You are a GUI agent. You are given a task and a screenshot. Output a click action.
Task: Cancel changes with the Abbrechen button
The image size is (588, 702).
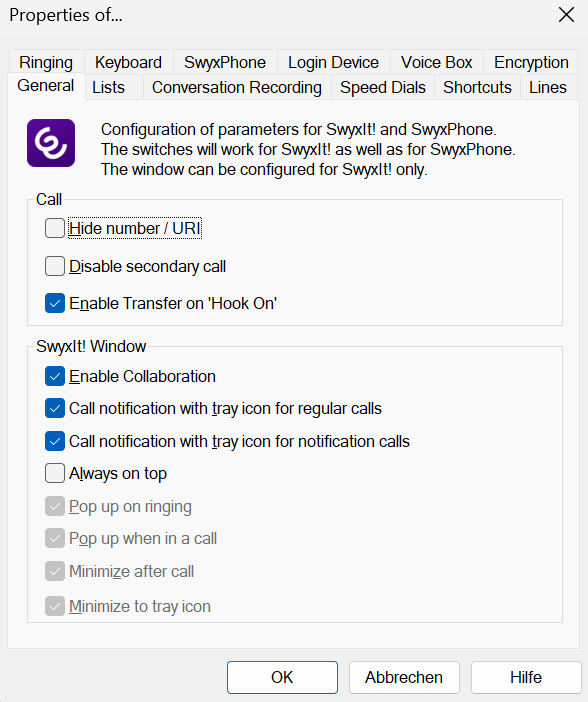404,677
